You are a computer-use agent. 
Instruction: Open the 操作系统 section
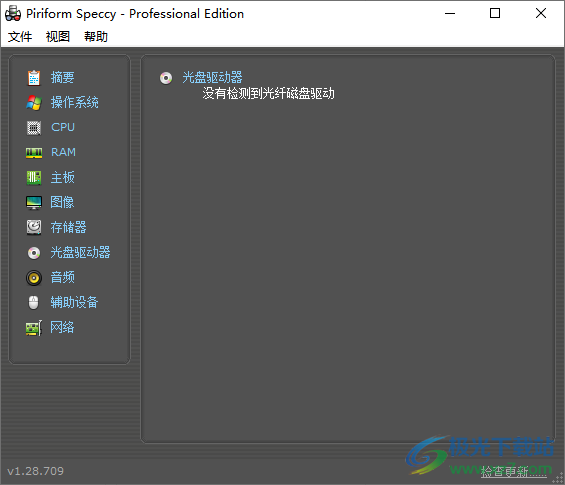(x=75, y=102)
